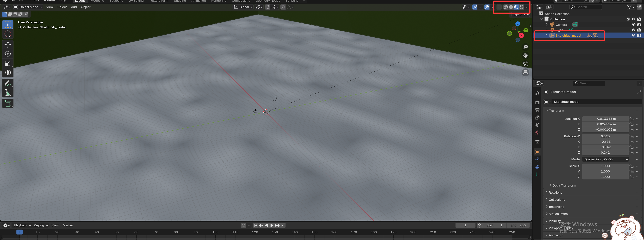Switch to orthographic grid view icon
This screenshot has height=240, width=644.
(525, 72)
